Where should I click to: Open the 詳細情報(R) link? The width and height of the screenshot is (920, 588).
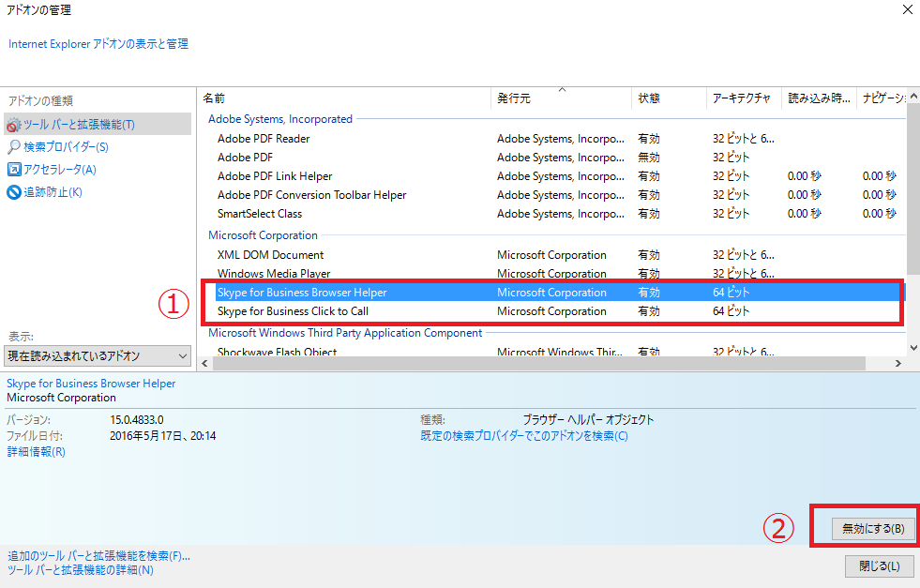click(37, 452)
